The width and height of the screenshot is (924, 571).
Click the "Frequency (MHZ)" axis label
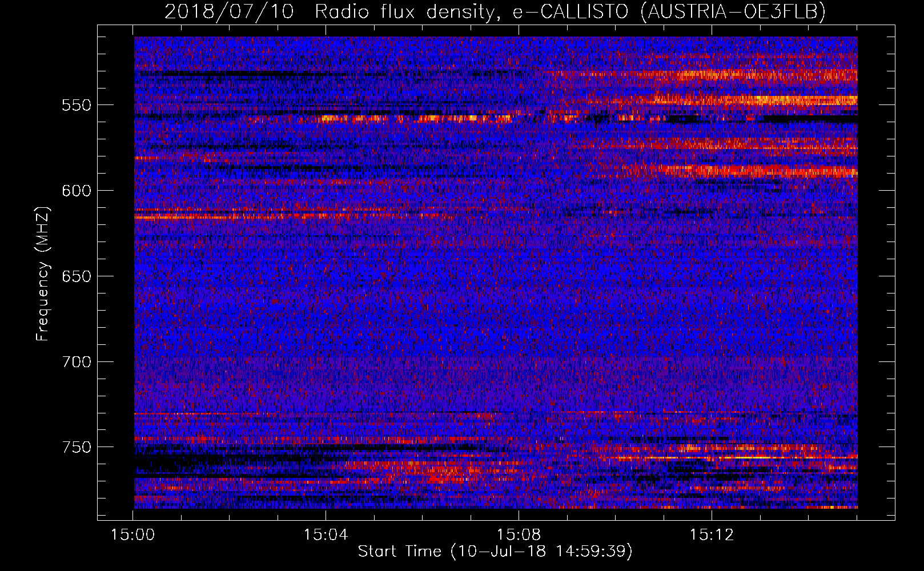pos(43,274)
